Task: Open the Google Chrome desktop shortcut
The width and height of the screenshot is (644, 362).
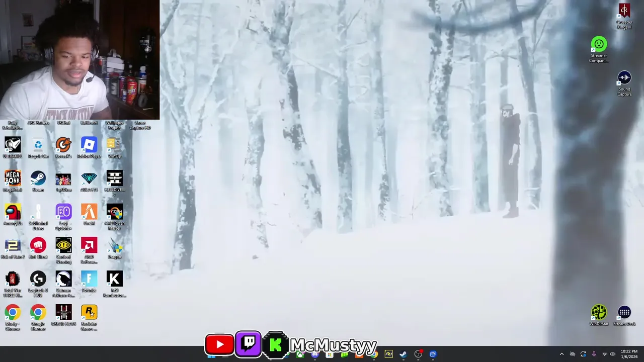Action: 38,318
